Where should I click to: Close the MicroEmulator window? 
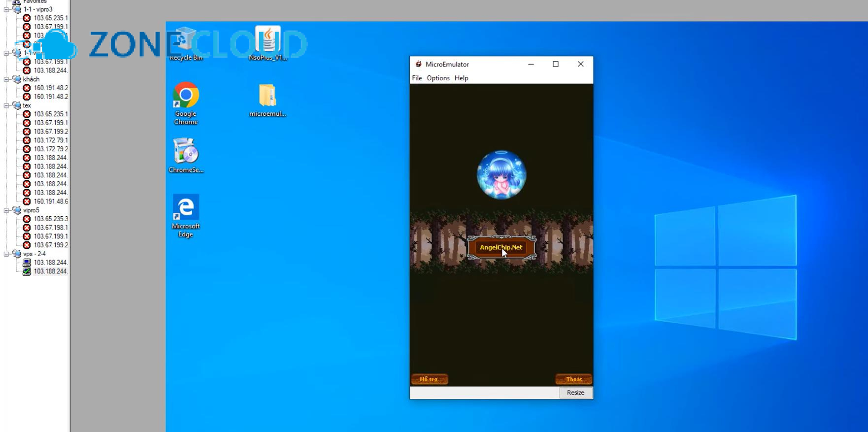point(581,64)
